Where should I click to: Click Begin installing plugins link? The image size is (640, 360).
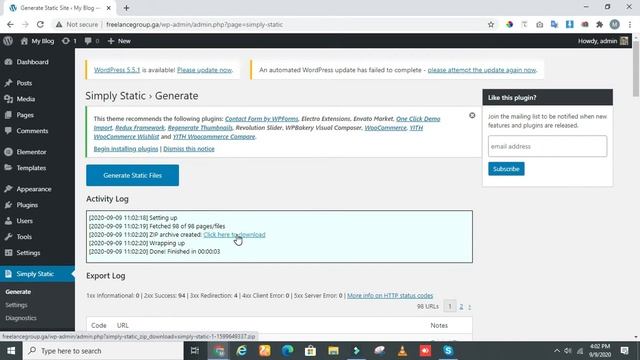coord(126,149)
